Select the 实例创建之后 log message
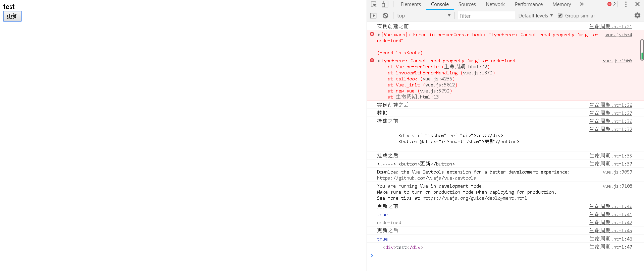Viewport: 644px width, 271px height. tap(393, 105)
